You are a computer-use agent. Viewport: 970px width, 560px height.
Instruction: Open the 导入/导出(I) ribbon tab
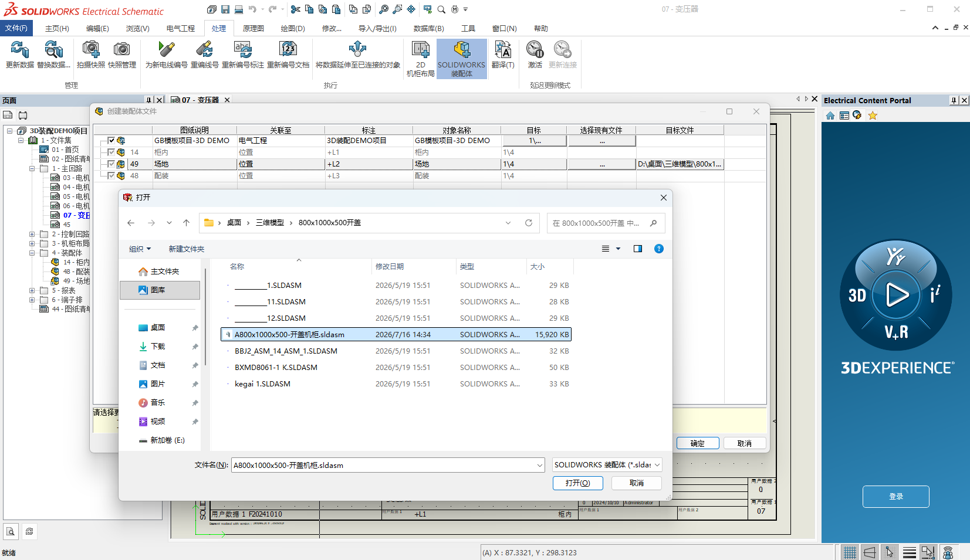click(x=377, y=28)
